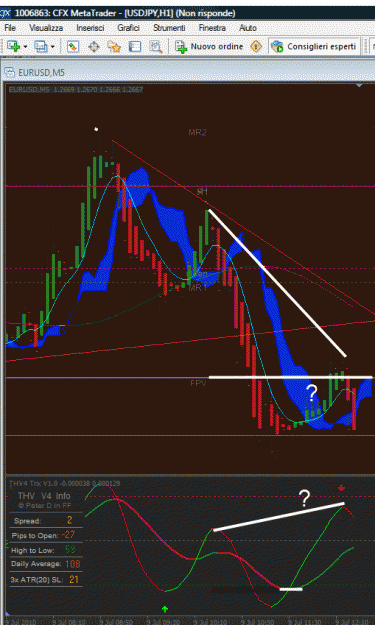Toggle the Data Window crosshair icon
The height and width of the screenshot is (625, 375).
coord(94,47)
